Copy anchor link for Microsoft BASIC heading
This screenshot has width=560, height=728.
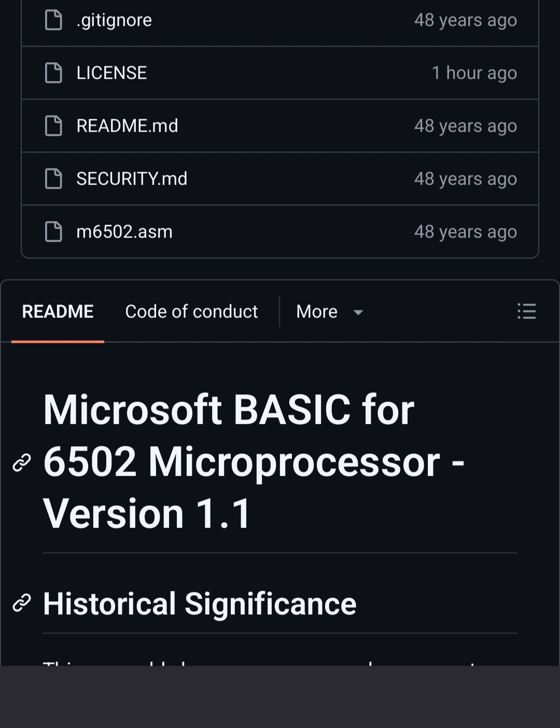pyautogui.click(x=22, y=462)
